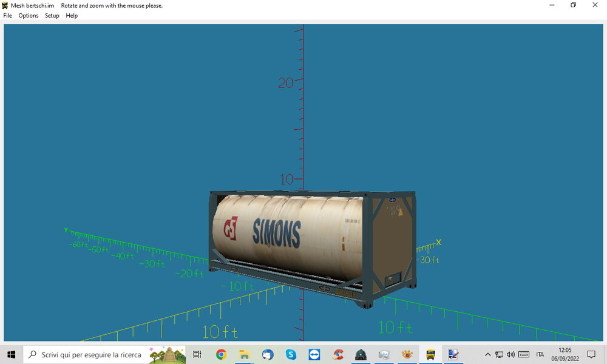Open the File menu
This screenshot has width=607, height=364.
(x=7, y=16)
